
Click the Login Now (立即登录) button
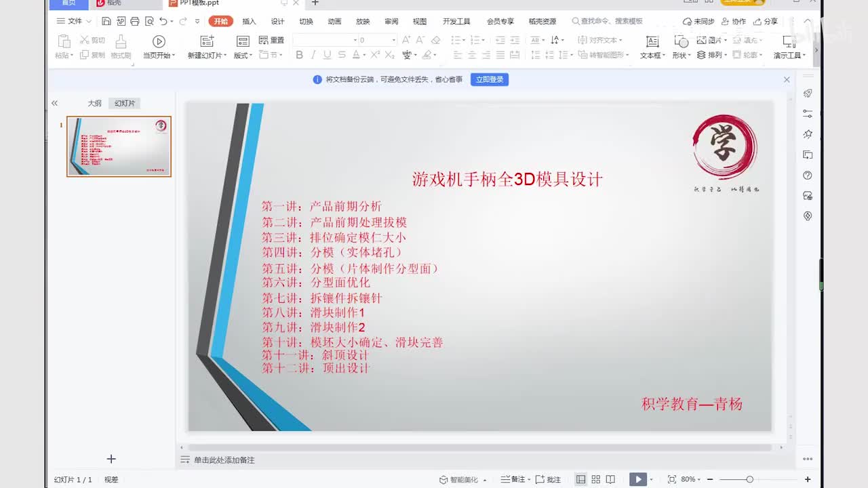[490, 79]
